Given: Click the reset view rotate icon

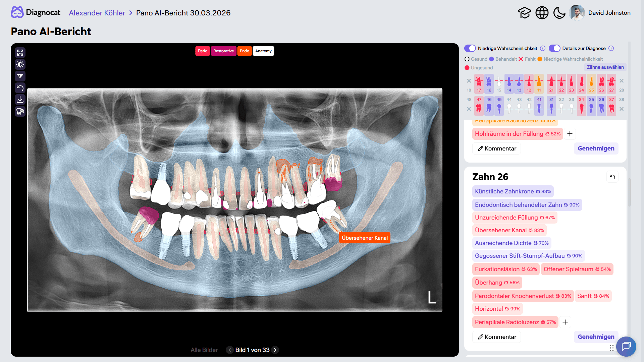Looking at the screenshot, I should tap(20, 88).
